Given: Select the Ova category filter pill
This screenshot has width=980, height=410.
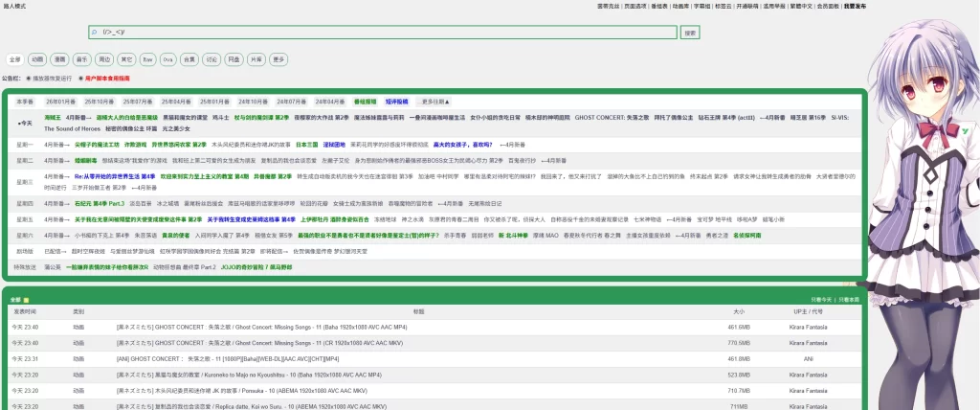Looking at the screenshot, I should pos(167,59).
